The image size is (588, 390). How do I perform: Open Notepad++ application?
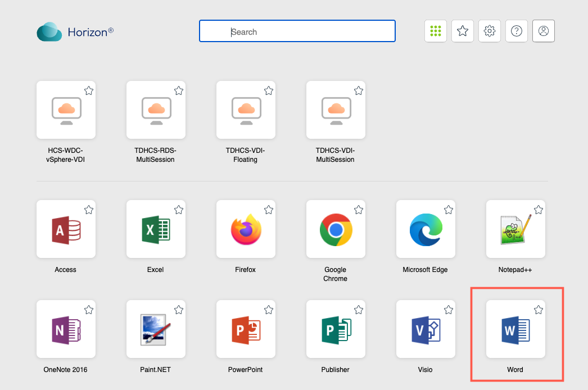pyautogui.click(x=515, y=230)
